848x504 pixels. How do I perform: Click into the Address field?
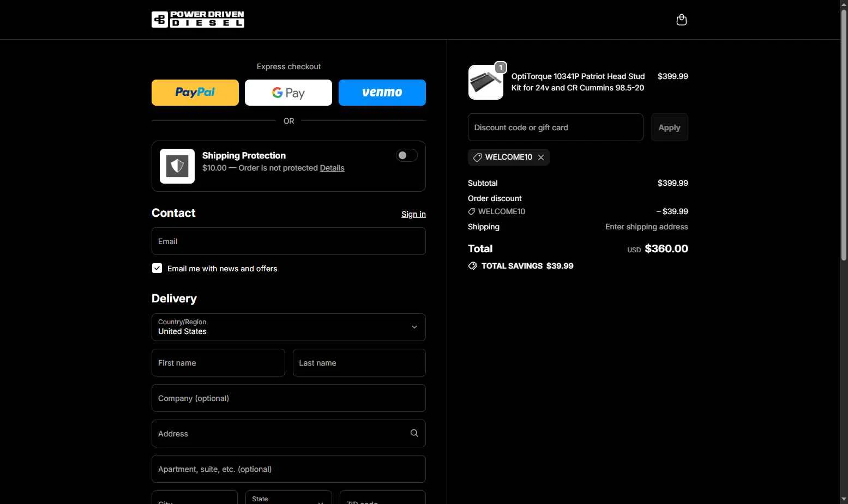point(288,434)
